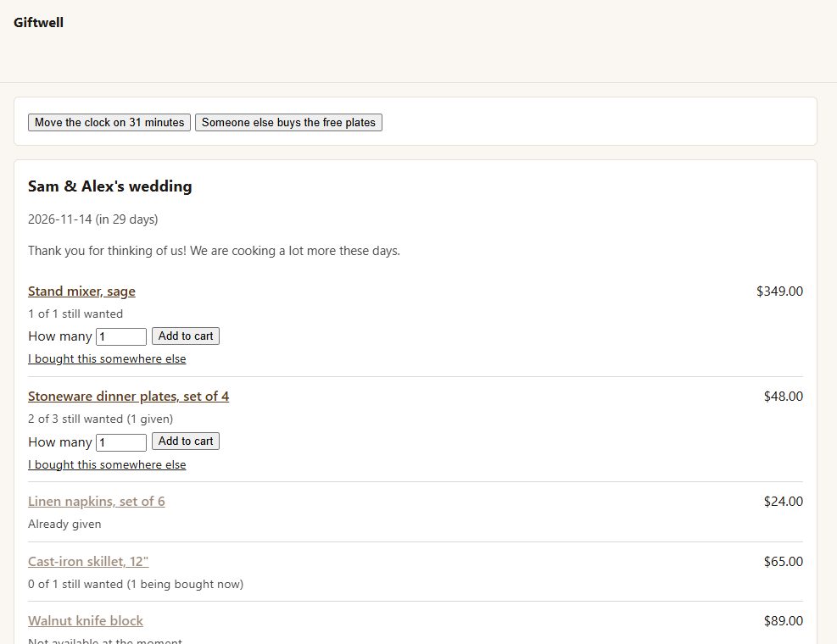
Task: Click the $48.00 price
Action: 783,397
